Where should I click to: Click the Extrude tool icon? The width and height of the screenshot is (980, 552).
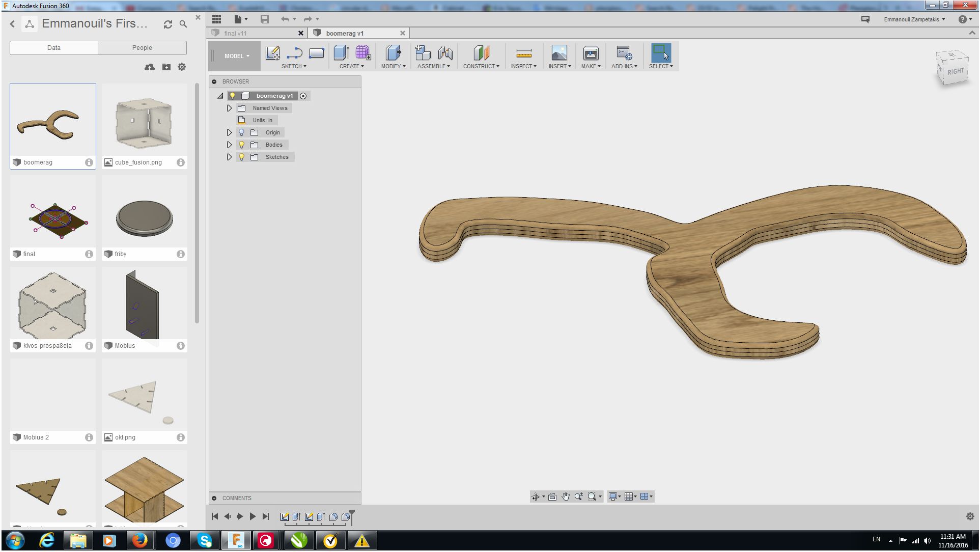[x=342, y=53]
